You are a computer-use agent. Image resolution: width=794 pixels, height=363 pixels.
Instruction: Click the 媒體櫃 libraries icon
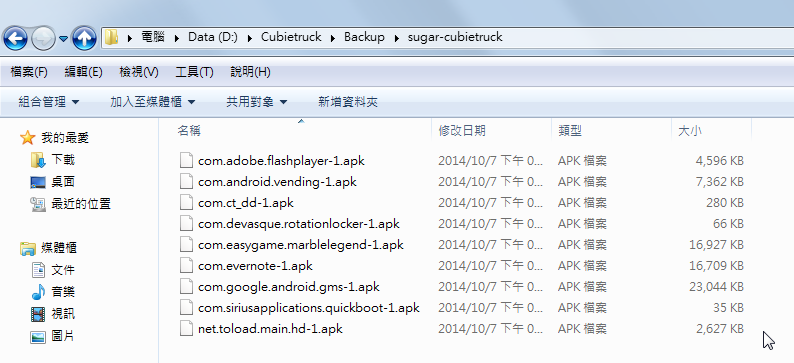pyautogui.click(x=27, y=248)
